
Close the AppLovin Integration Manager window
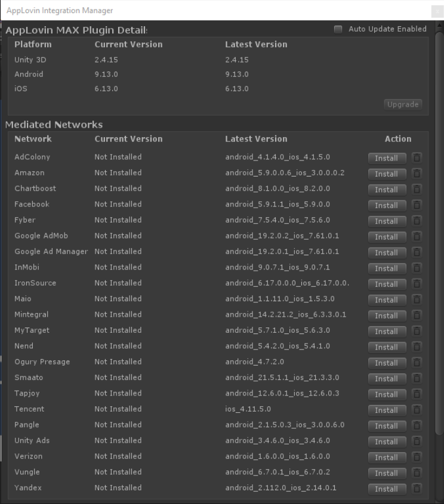click(437, 11)
